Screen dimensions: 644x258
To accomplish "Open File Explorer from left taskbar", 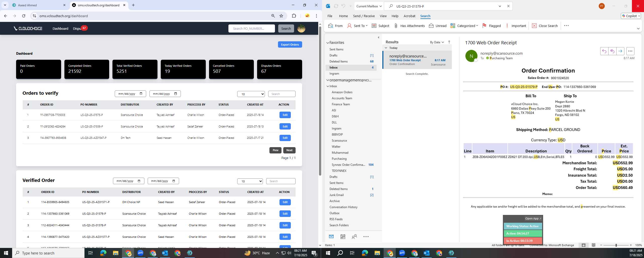I will (115, 253).
